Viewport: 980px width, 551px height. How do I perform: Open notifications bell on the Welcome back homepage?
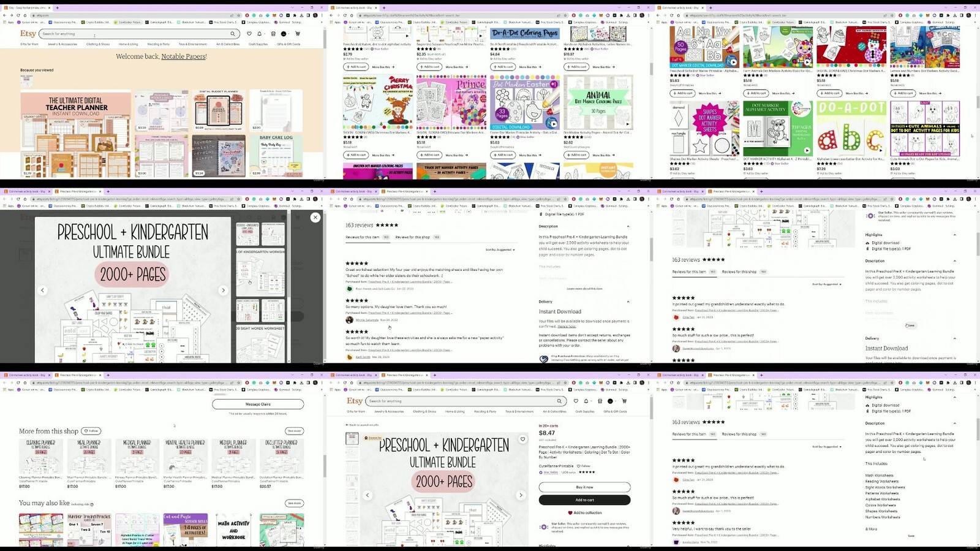pos(260,34)
